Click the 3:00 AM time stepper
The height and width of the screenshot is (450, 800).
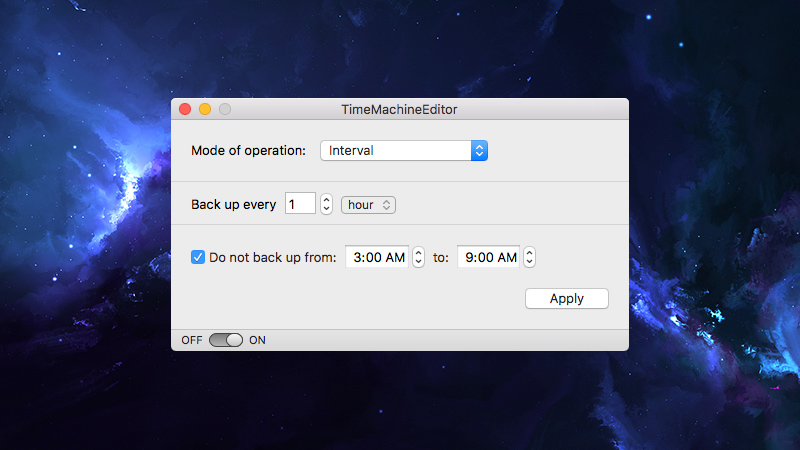[x=418, y=257]
